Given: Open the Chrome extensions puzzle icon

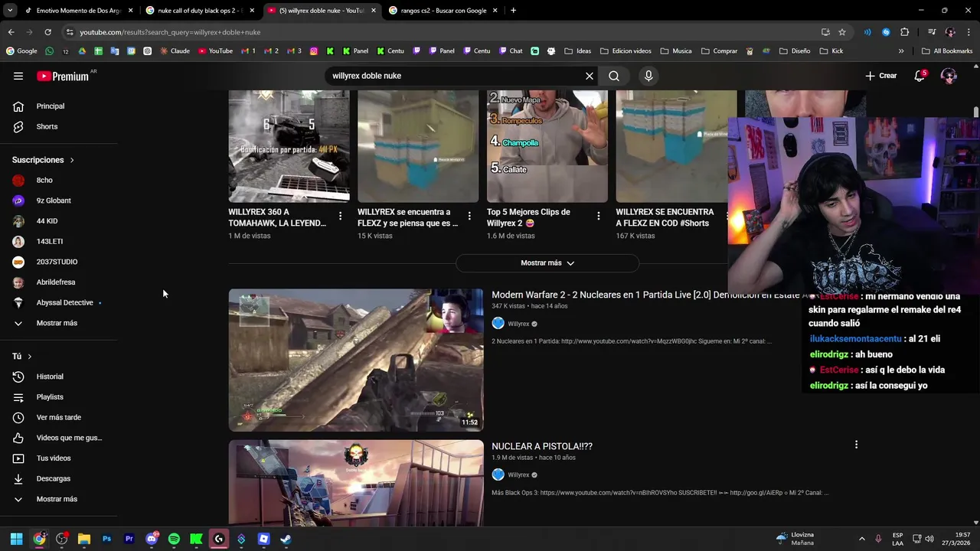Looking at the screenshot, I should [904, 32].
